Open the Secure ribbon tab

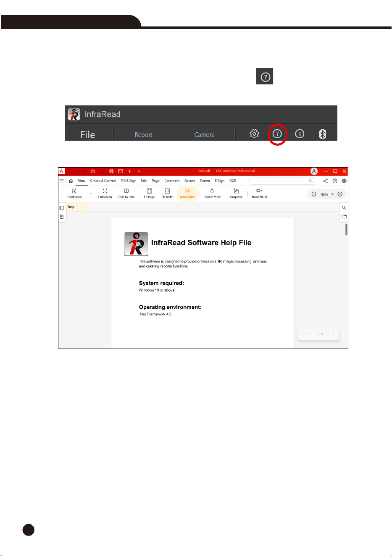pos(189,181)
